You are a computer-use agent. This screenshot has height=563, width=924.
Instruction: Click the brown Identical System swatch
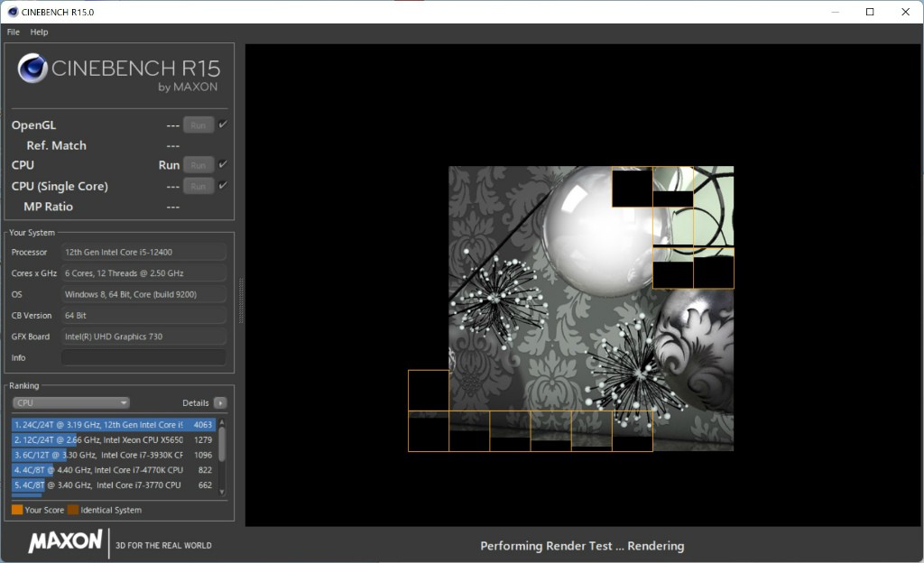pyautogui.click(x=73, y=510)
